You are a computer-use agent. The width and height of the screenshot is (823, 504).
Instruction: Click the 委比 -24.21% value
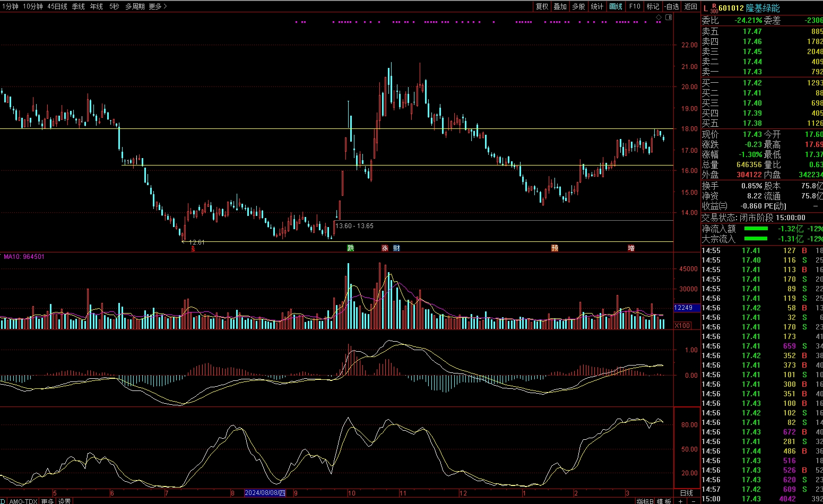tap(748, 20)
